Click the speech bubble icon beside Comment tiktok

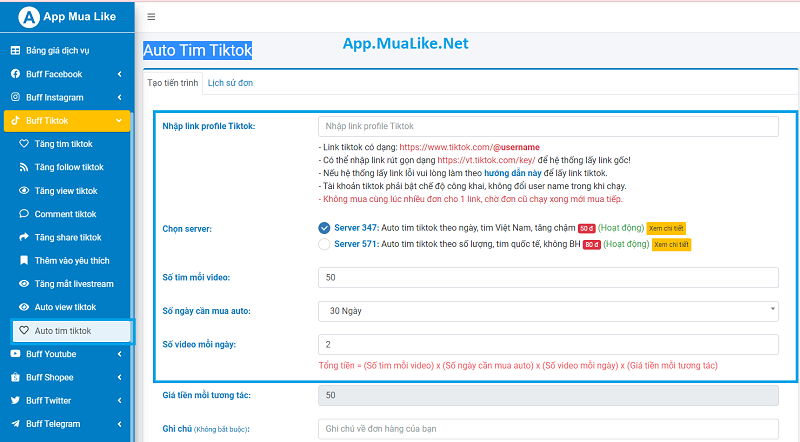point(24,214)
